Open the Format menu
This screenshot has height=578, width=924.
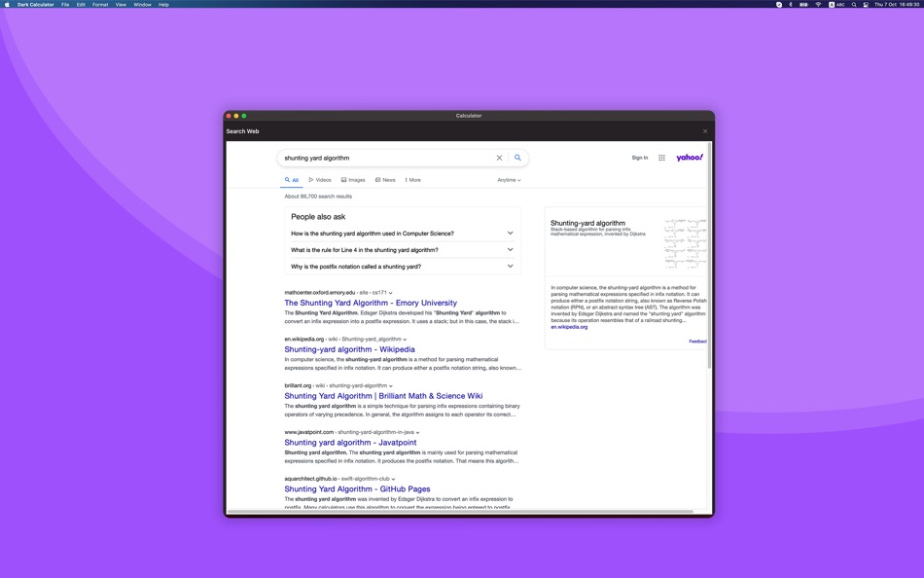pos(100,4)
